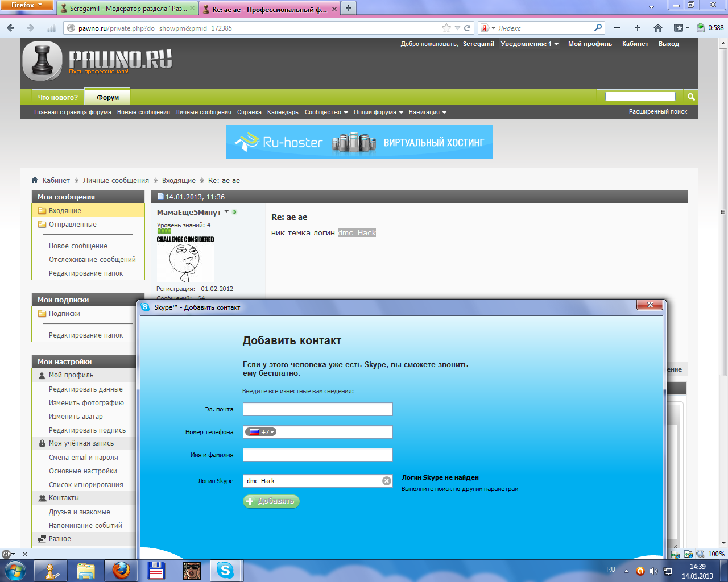Open Редактировать подпись settings link

pyautogui.click(x=87, y=430)
